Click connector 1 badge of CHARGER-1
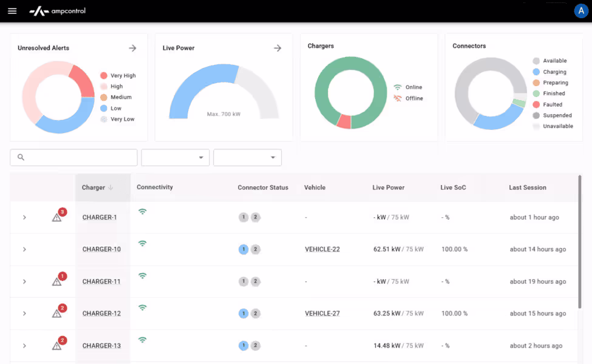The width and height of the screenshot is (592, 364). point(243,217)
